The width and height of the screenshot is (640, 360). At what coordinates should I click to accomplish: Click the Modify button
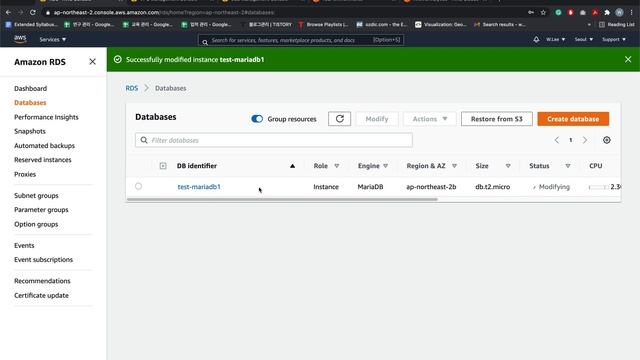pyautogui.click(x=377, y=119)
